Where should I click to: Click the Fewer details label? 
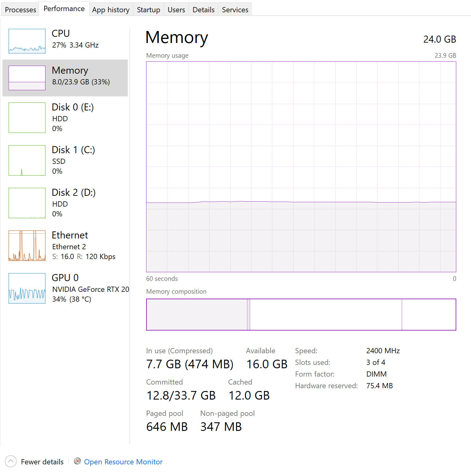click(42, 462)
